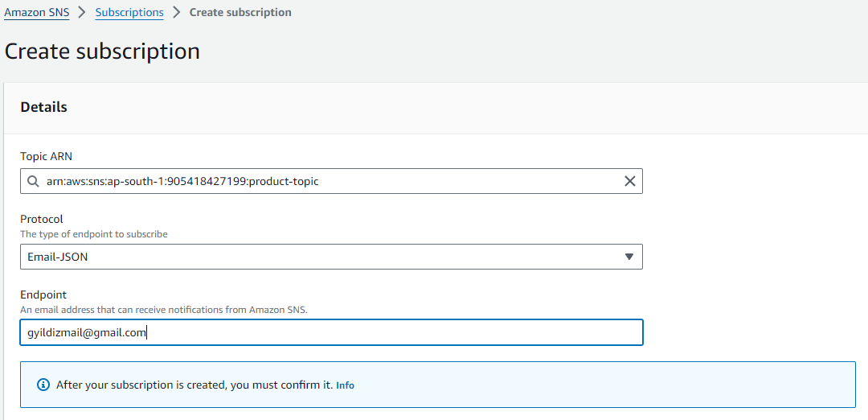Click the chevron before Create subscription breadcrumb

177,13
